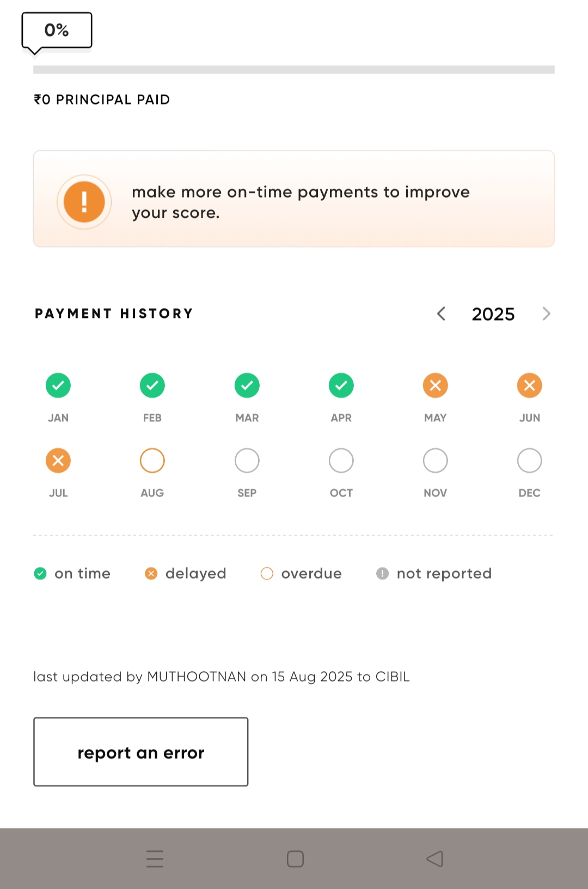The image size is (588, 889).
Task: Click the report an error button
Action: click(x=141, y=752)
